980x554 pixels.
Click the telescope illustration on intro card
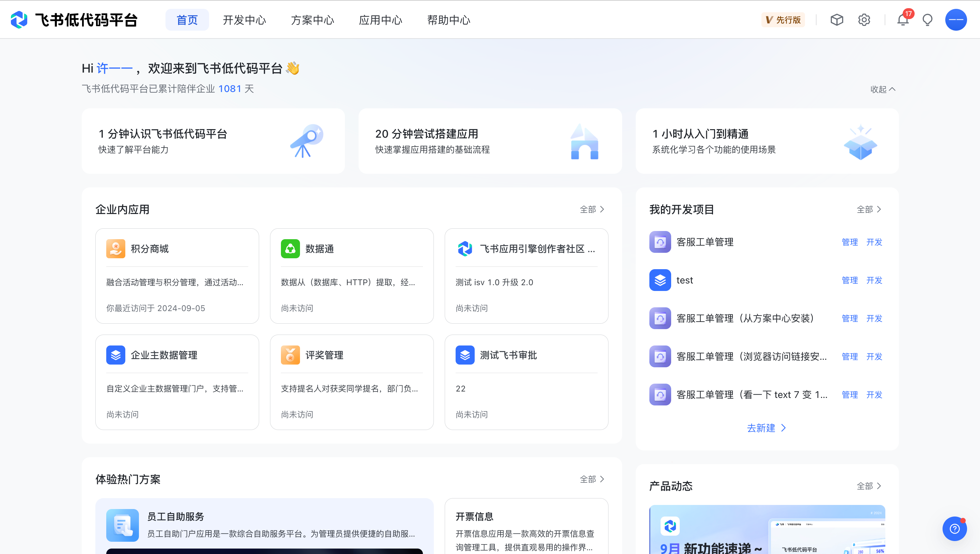point(306,141)
